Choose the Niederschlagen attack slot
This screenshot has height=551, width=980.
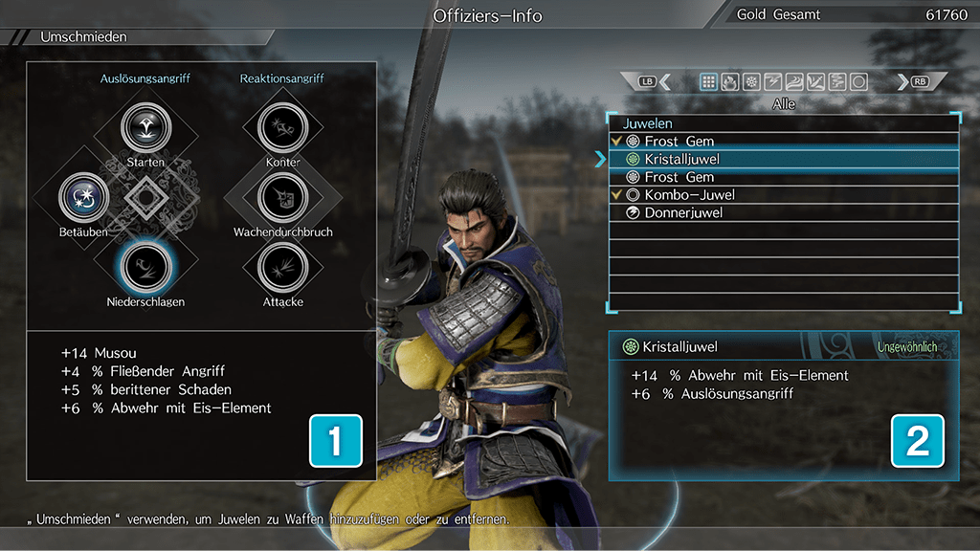pos(146,268)
